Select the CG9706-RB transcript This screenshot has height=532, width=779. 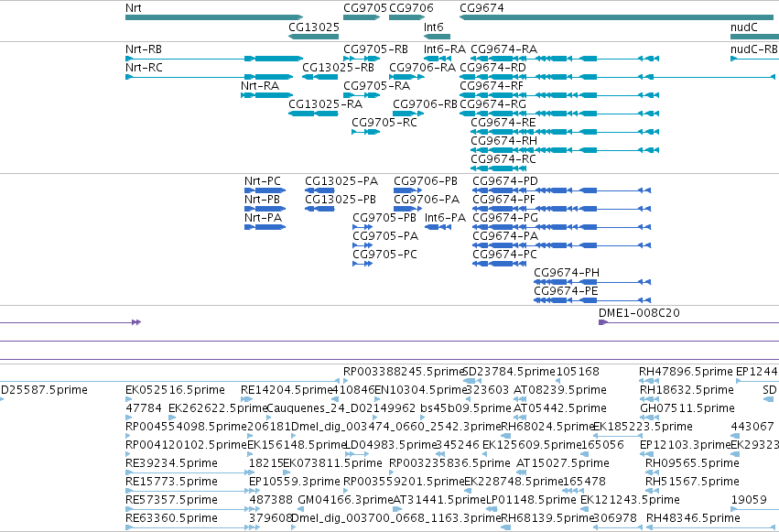pos(408,114)
